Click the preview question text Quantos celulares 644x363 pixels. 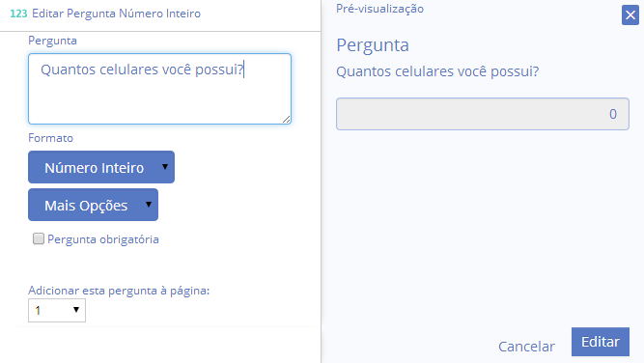coord(437,71)
